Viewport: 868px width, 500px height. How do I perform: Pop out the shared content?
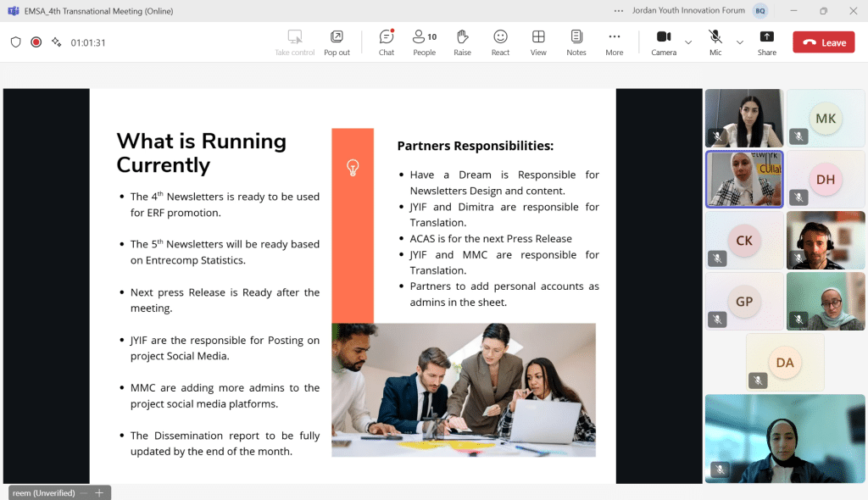click(337, 42)
